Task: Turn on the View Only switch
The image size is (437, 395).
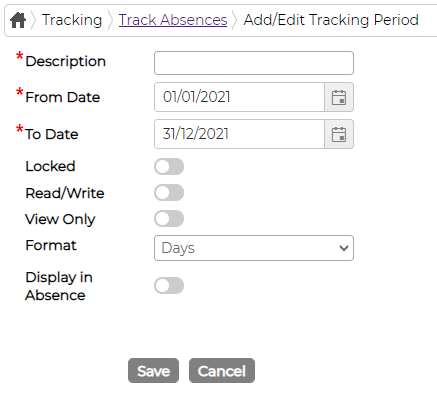Action: click(x=169, y=219)
